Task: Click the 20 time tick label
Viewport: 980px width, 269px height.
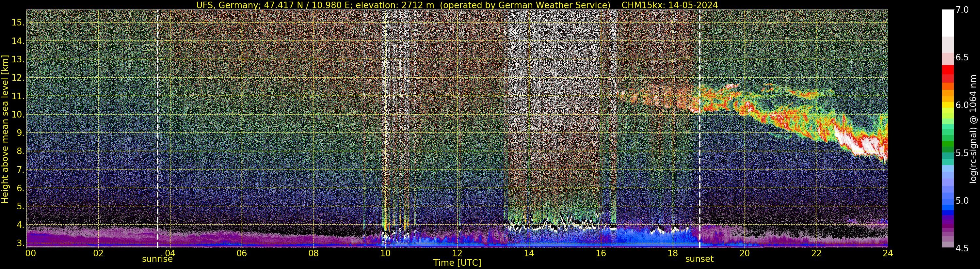Action: [744, 253]
